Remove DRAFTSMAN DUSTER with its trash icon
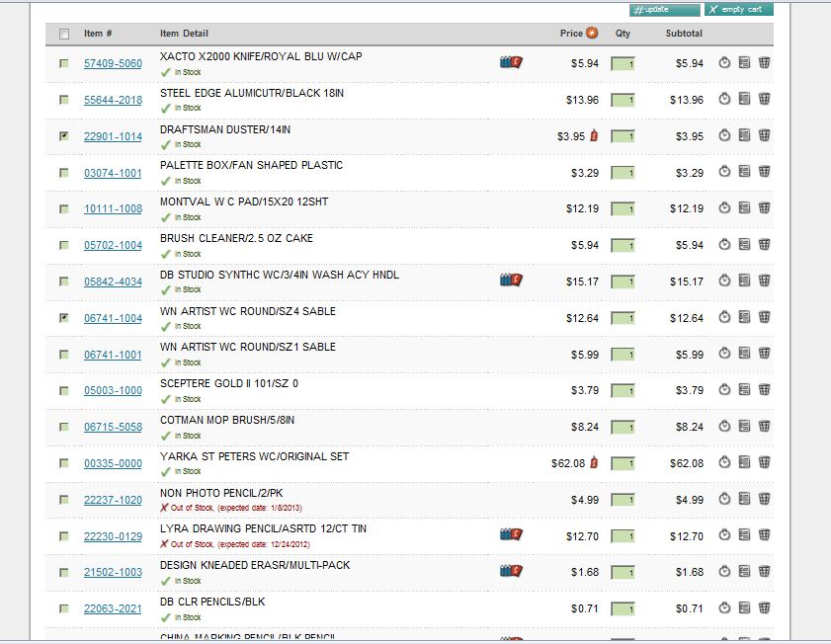Viewport: 831px width, 644px height. click(764, 135)
